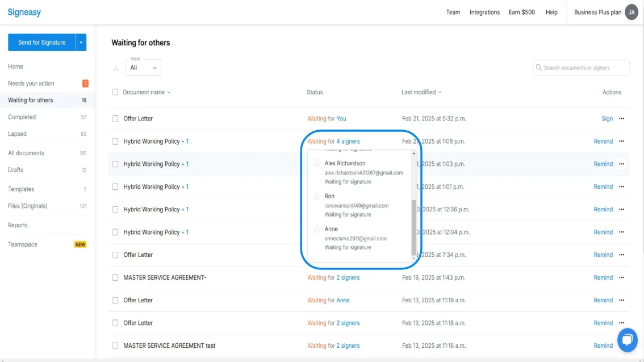Check Offer Letter 11:19 a.m. checkbox
Image resolution: width=644 pixels, height=362 pixels.
pyautogui.click(x=115, y=301)
